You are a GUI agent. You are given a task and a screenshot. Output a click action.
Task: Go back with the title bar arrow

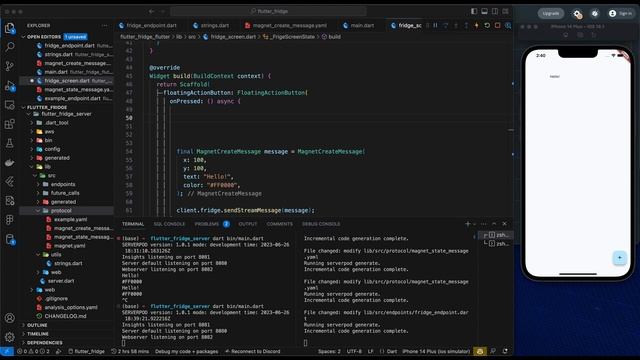click(x=152, y=11)
